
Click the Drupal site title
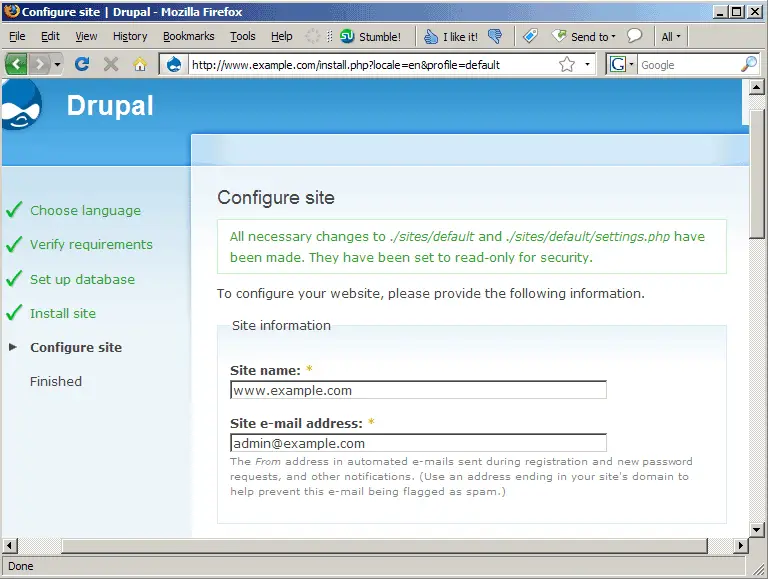click(x=110, y=105)
